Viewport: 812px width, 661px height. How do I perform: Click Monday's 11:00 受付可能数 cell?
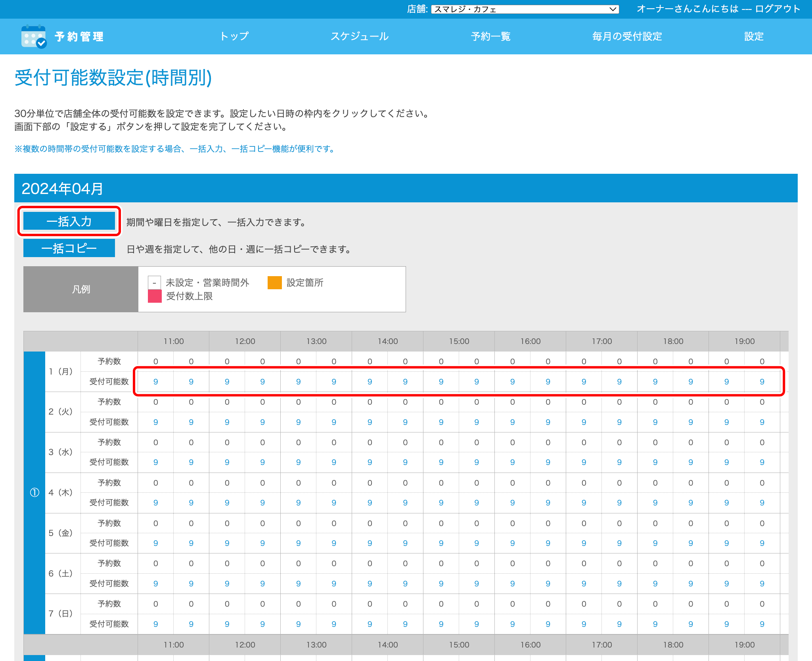155,382
